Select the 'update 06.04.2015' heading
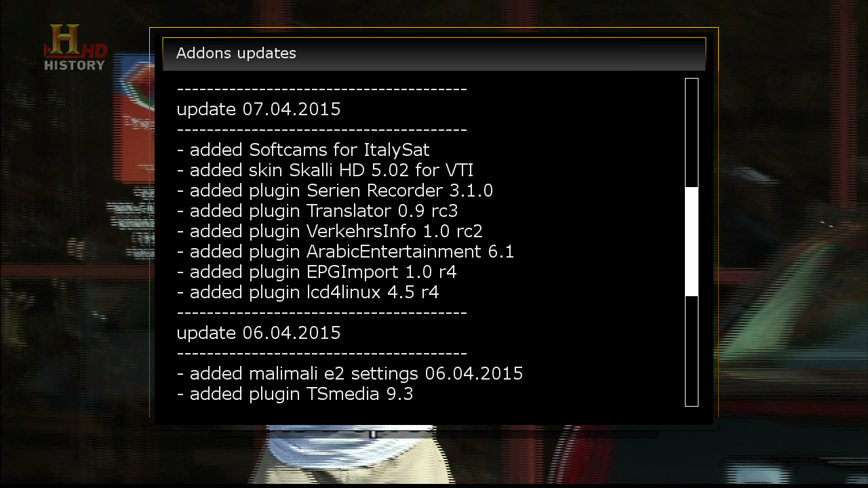This screenshot has height=488, width=868. (258, 333)
